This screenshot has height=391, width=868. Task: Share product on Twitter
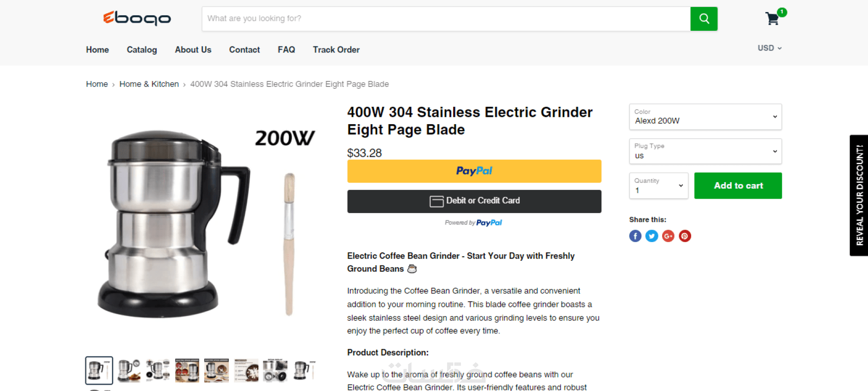point(652,236)
